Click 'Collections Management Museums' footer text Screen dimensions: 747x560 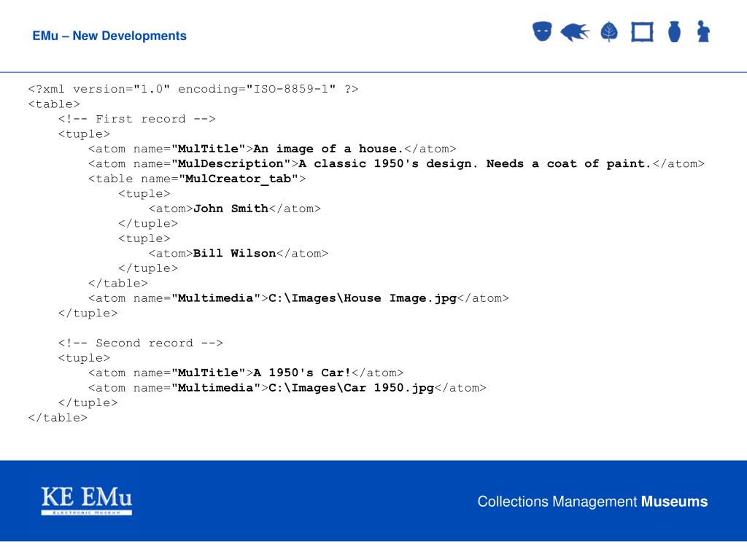592,502
